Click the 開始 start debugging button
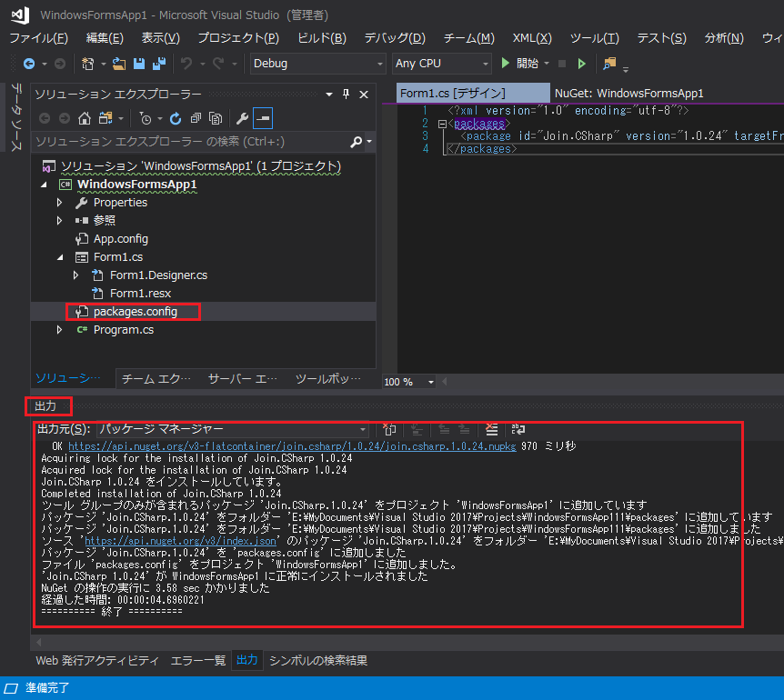The width and height of the screenshot is (784, 700). (520, 64)
